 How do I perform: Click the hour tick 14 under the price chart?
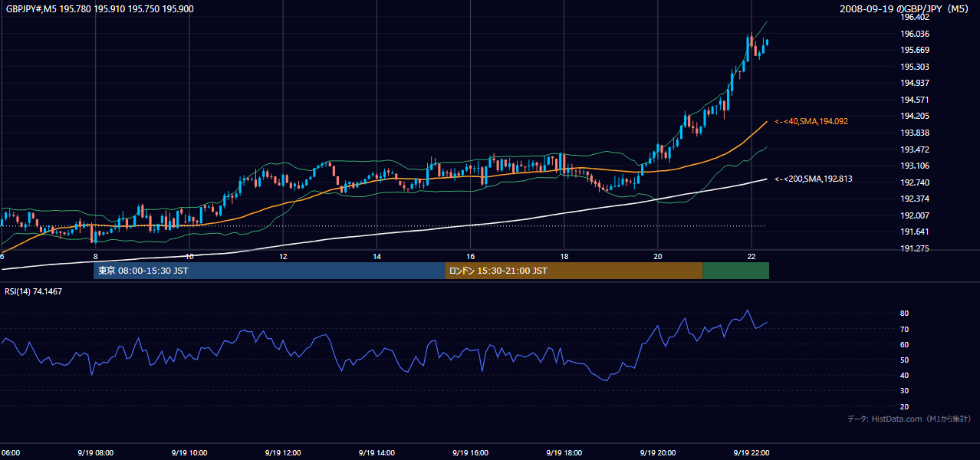(x=377, y=256)
